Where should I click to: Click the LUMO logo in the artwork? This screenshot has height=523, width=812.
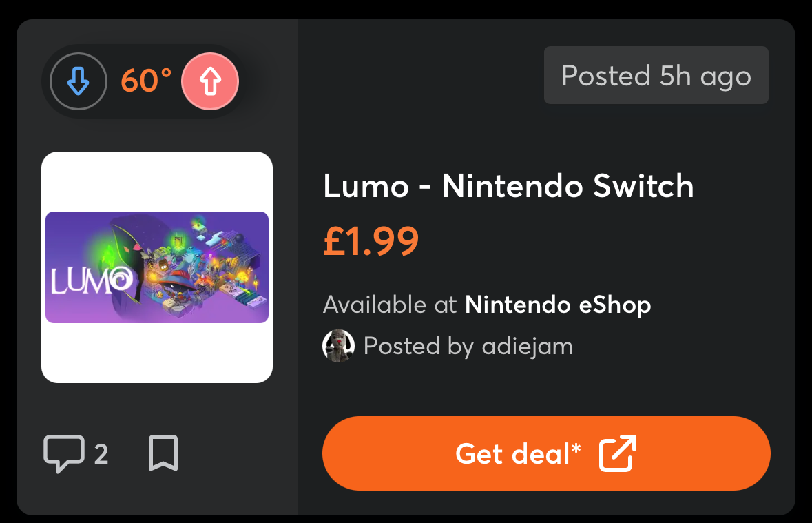92,280
